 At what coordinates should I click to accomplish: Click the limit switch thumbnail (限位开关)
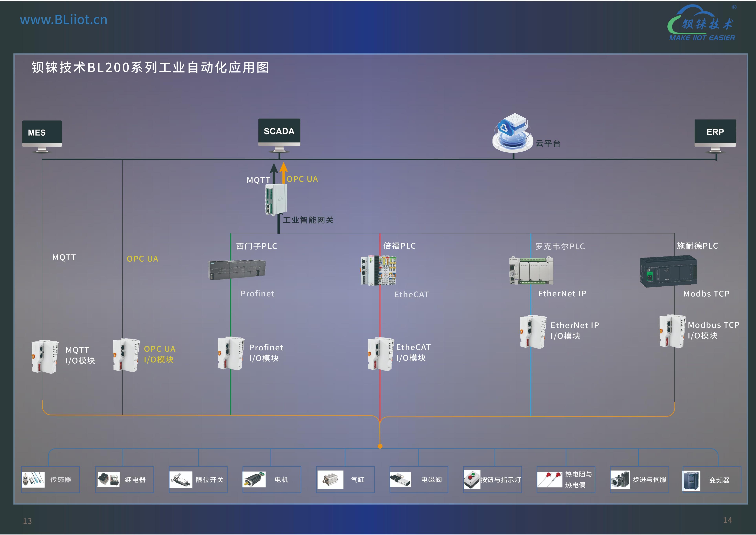(181, 480)
